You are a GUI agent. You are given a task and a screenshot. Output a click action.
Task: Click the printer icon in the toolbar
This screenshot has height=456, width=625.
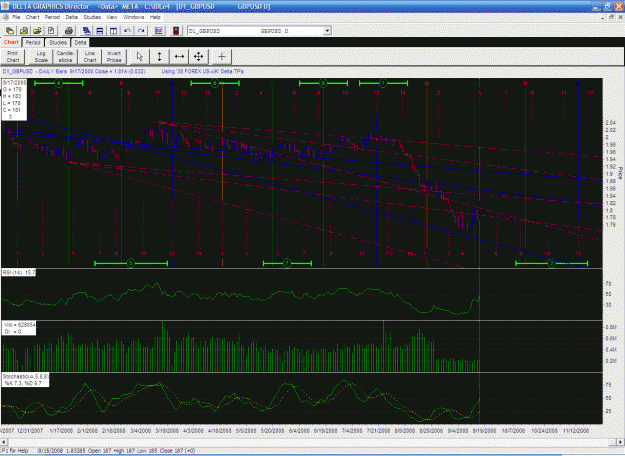[x=69, y=31]
